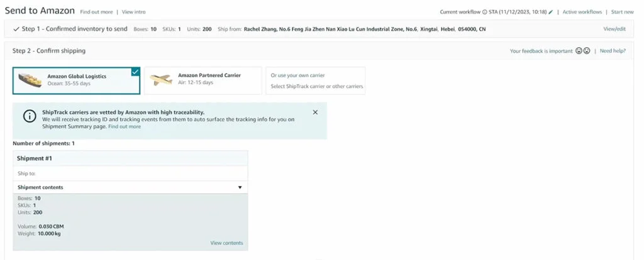644x260 pixels.
Task: Click View/edit for Step 1
Action: (x=614, y=29)
